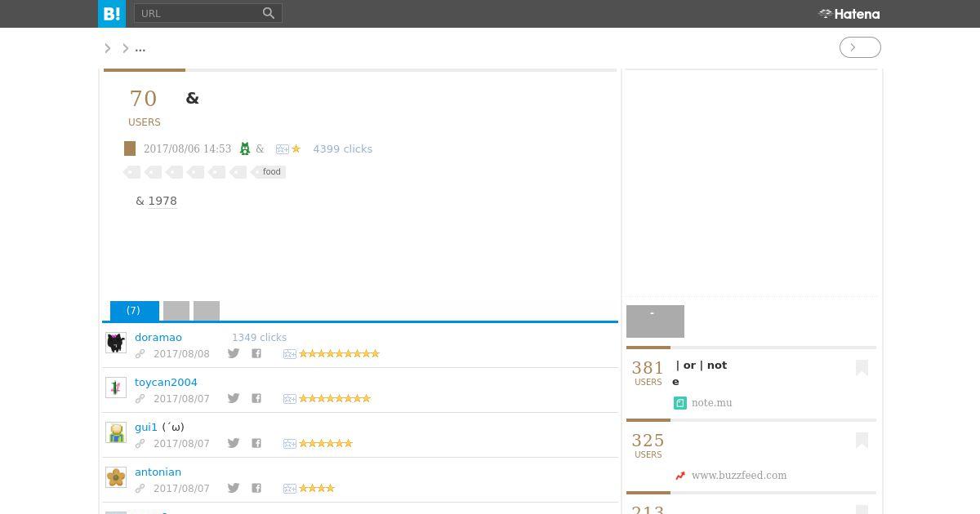Open doramao's avatar thumbnail
980x514 pixels.
(x=116, y=343)
